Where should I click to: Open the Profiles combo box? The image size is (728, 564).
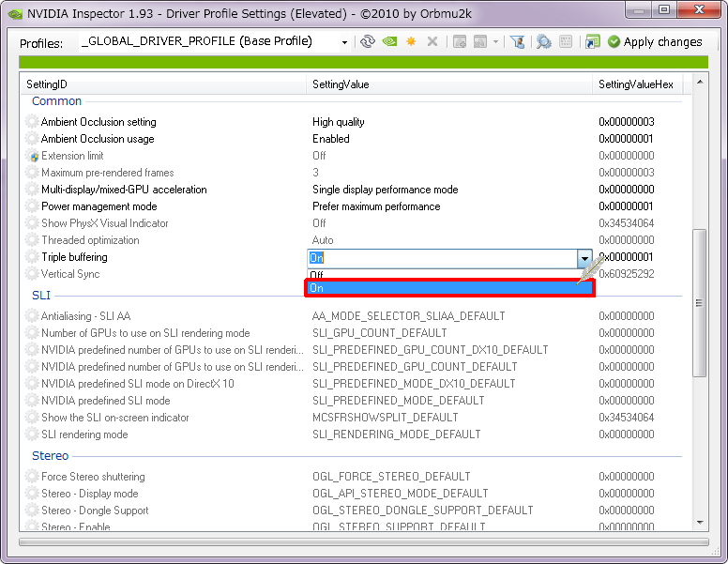[214, 42]
